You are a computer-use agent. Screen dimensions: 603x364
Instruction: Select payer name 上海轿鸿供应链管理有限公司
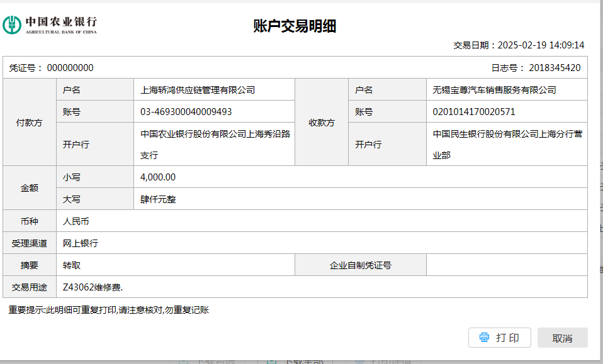coord(198,90)
